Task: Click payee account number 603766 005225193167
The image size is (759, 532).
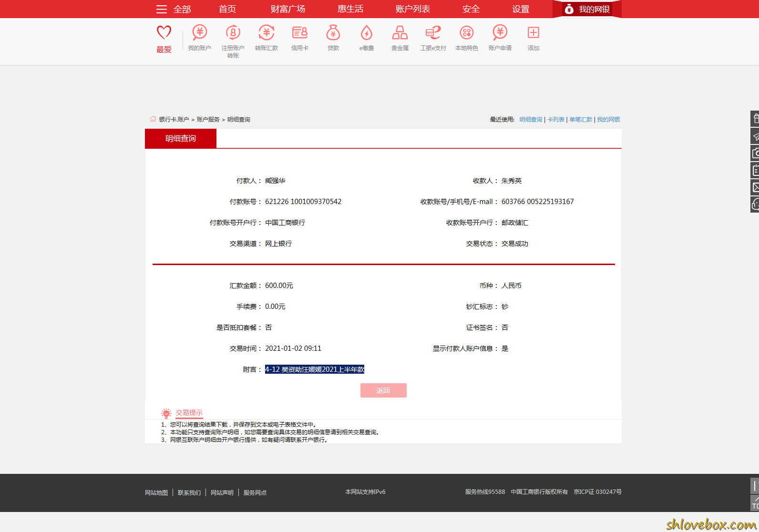Action: point(538,202)
